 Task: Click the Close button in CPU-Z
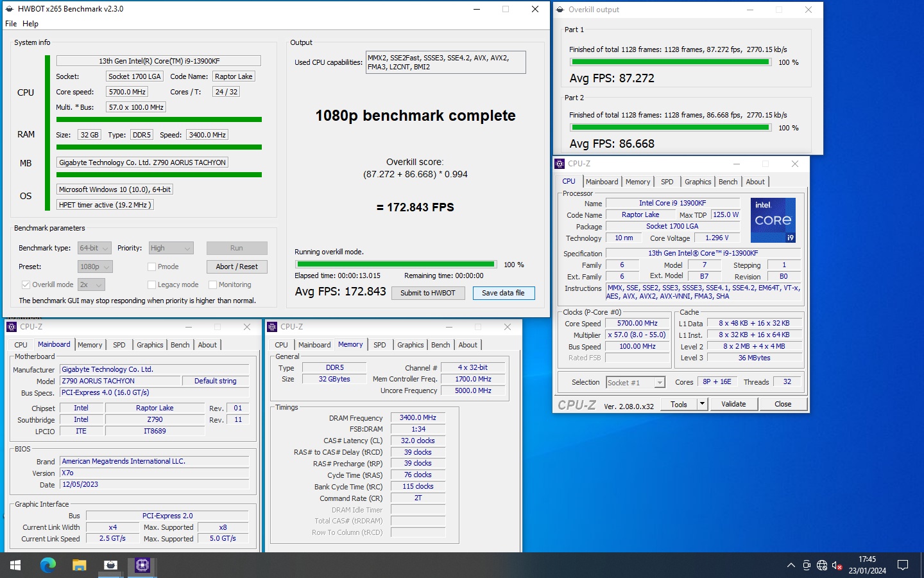click(783, 404)
